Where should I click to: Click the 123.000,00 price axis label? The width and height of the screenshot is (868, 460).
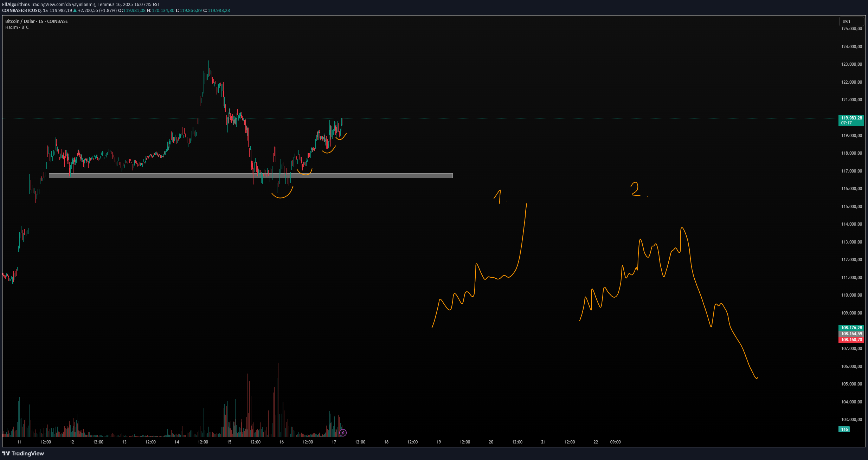tap(851, 64)
